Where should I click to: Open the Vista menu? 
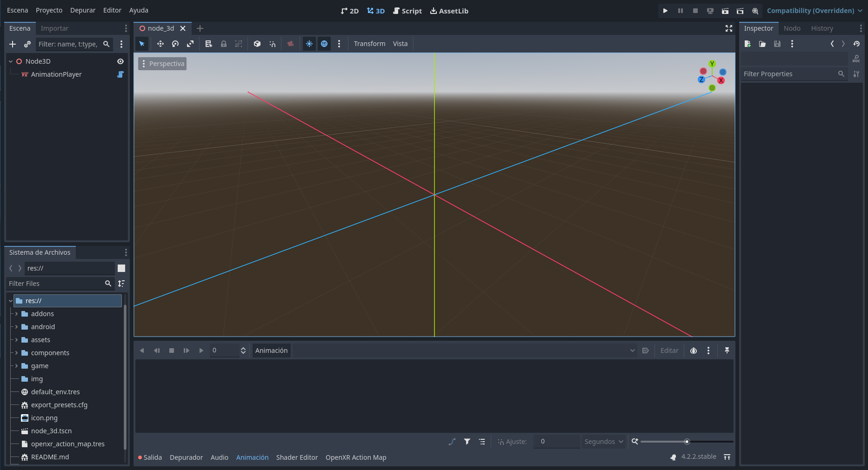tap(400, 44)
